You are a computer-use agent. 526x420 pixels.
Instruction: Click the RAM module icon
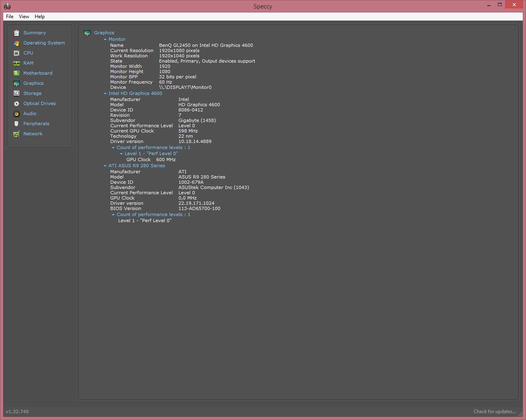(16, 63)
